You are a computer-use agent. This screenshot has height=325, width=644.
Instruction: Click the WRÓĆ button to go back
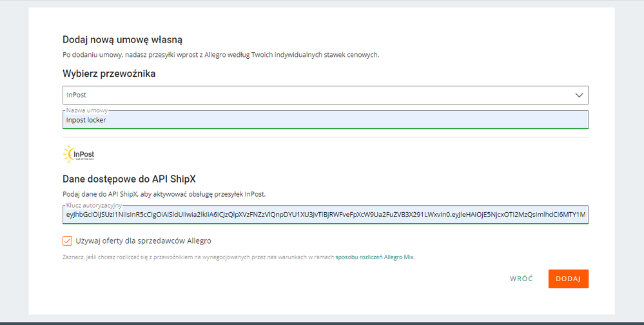coord(521,279)
